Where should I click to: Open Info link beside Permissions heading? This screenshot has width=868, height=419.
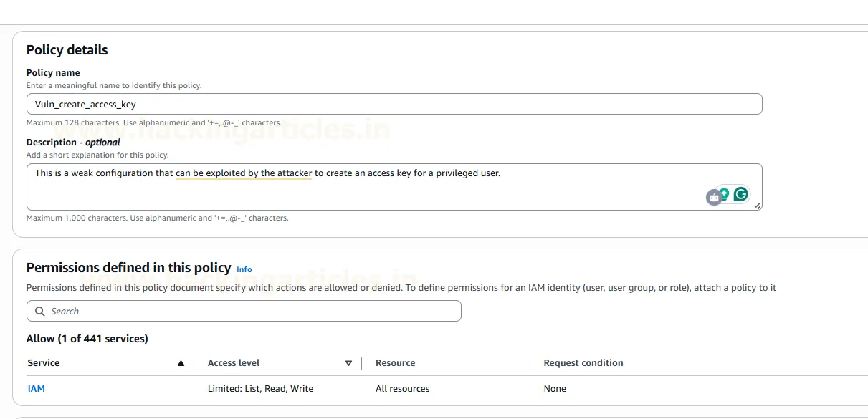244,269
